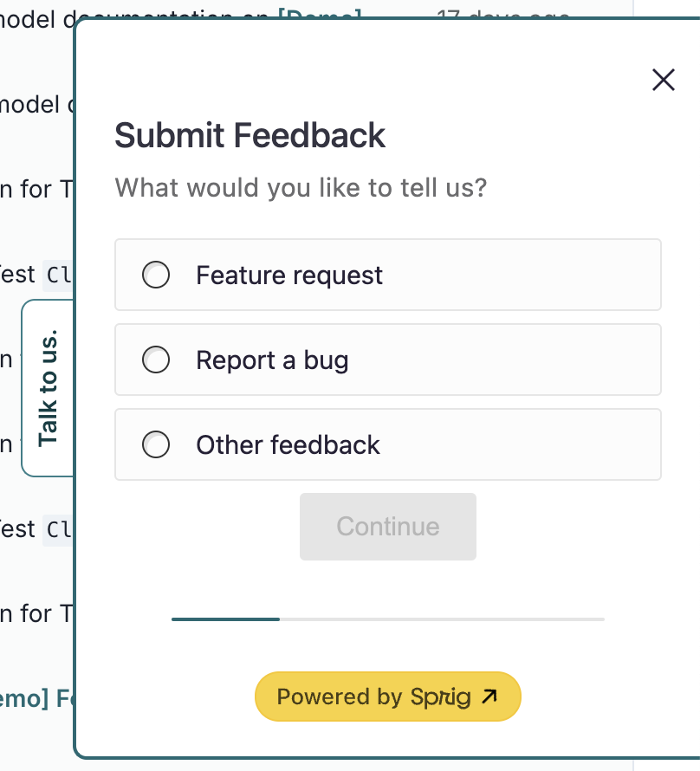Screen dimensions: 700x771
Task: Click the "Feature request" option row
Action: [387, 275]
